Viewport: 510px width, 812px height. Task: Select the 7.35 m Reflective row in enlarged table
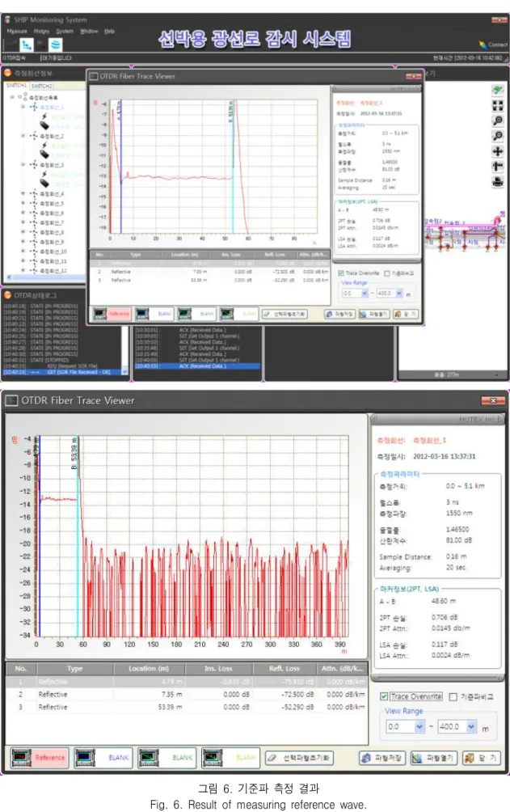[x=187, y=694]
